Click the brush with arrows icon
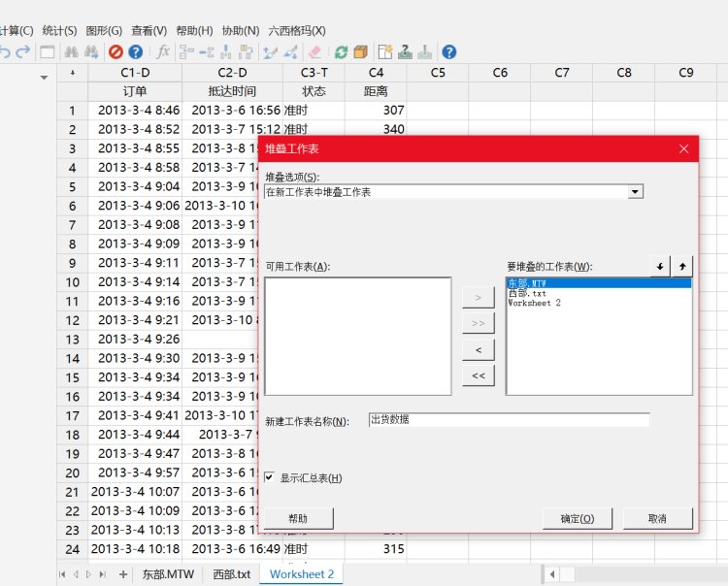 coord(290,52)
